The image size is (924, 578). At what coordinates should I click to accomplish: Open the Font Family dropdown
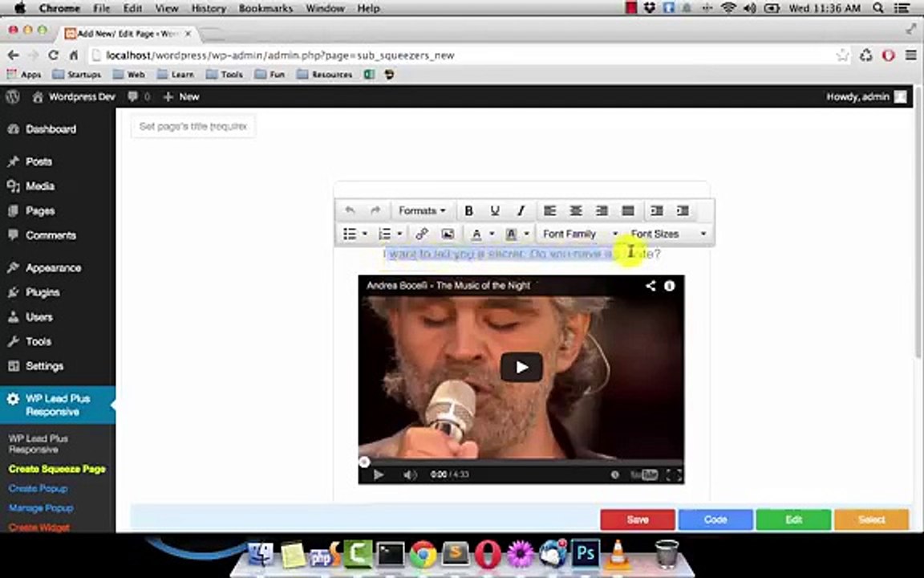tap(580, 234)
